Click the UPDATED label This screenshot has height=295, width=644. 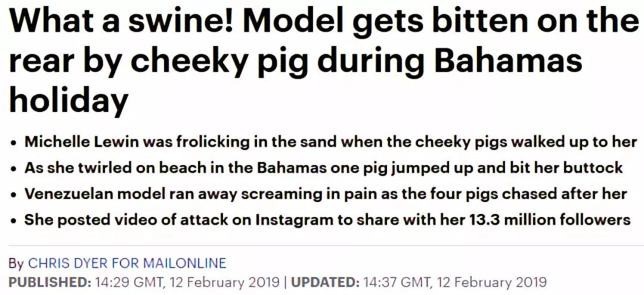(326, 282)
